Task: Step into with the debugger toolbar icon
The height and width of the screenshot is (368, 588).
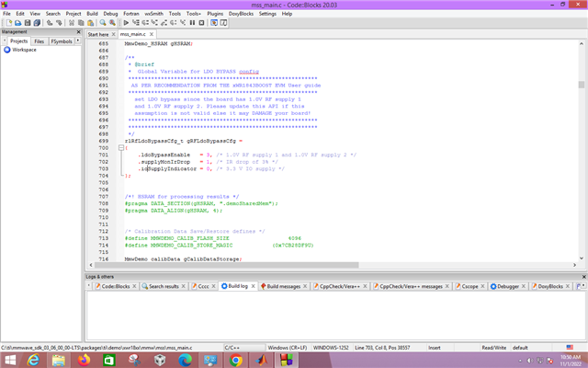Action: click(x=154, y=23)
